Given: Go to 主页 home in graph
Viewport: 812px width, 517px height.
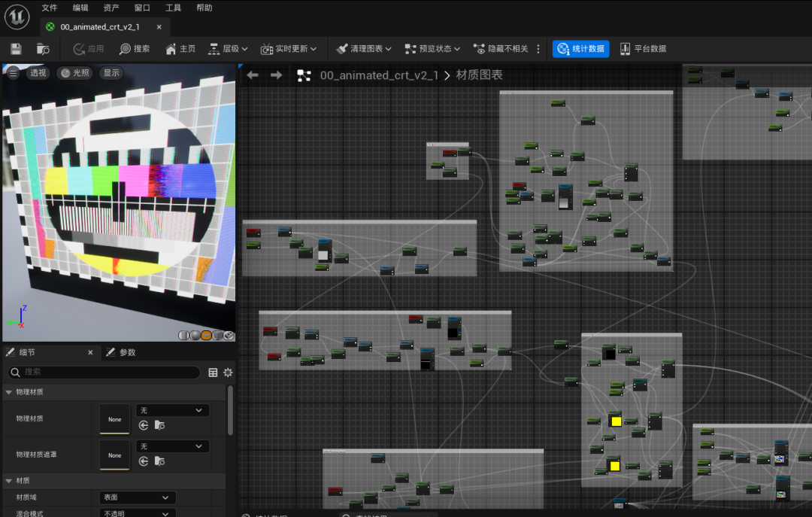Looking at the screenshot, I should point(180,49).
